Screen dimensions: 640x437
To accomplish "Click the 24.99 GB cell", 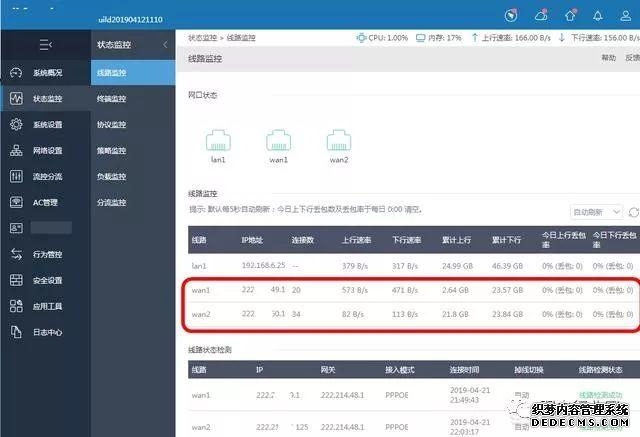I will pyautogui.click(x=457, y=266).
